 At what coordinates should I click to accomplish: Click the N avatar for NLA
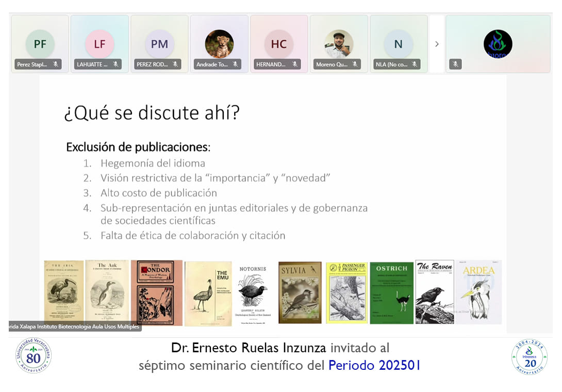coord(398,44)
